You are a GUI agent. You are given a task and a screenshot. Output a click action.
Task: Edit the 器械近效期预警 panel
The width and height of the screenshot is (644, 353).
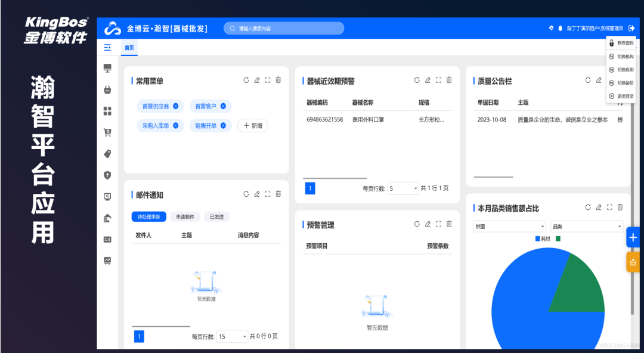(428, 80)
